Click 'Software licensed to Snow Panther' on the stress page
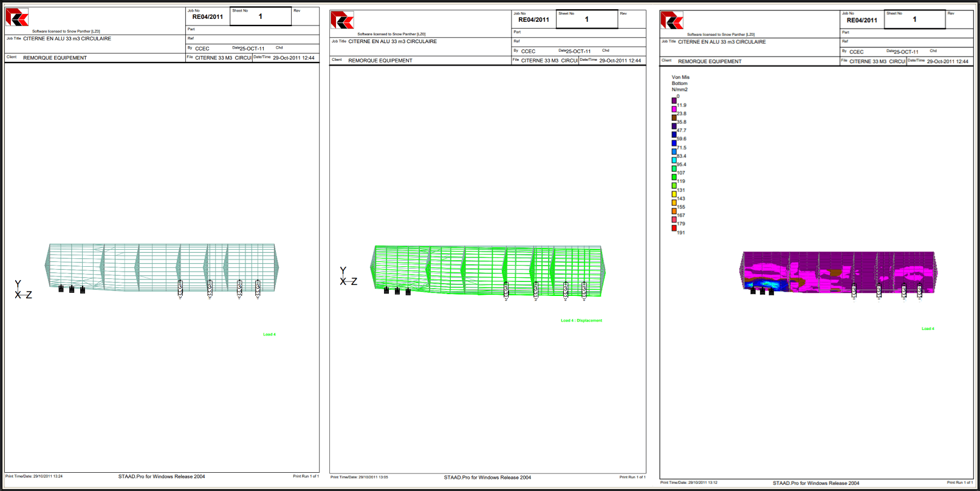Viewport: 980px width, 491px height. tap(721, 35)
